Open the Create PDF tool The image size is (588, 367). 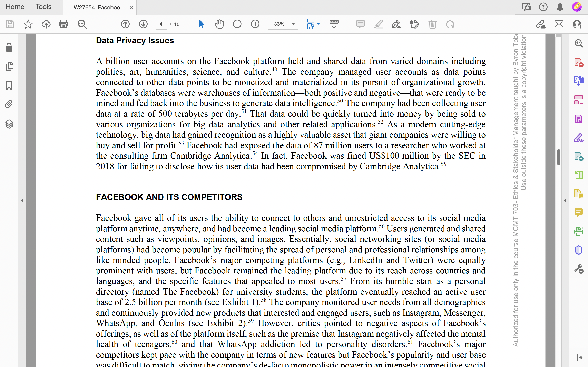(579, 63)
